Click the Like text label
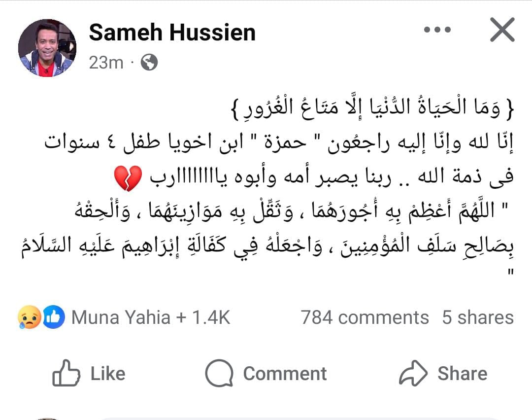Screen dimensions: 532x420 tap(108, 374)
